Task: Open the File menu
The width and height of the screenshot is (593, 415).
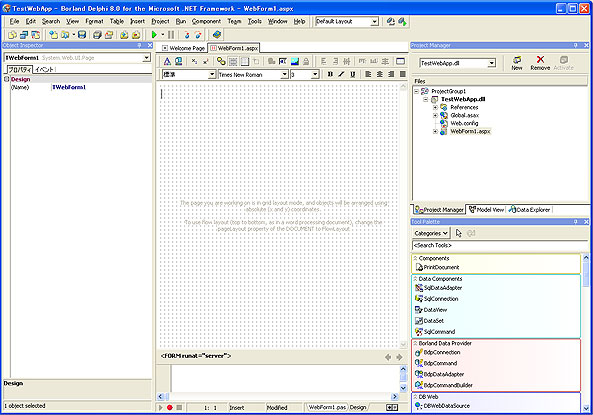Action: (x=14, y=22)
